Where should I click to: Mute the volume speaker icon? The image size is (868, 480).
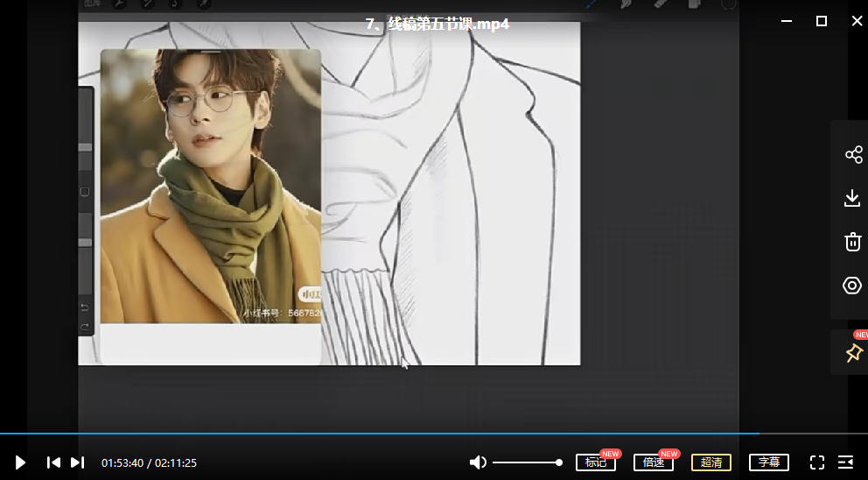tap(478, 462)
